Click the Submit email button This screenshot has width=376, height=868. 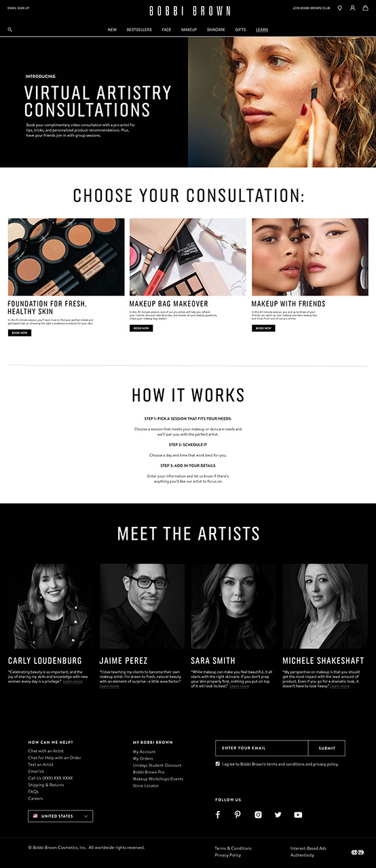point(326,748)
